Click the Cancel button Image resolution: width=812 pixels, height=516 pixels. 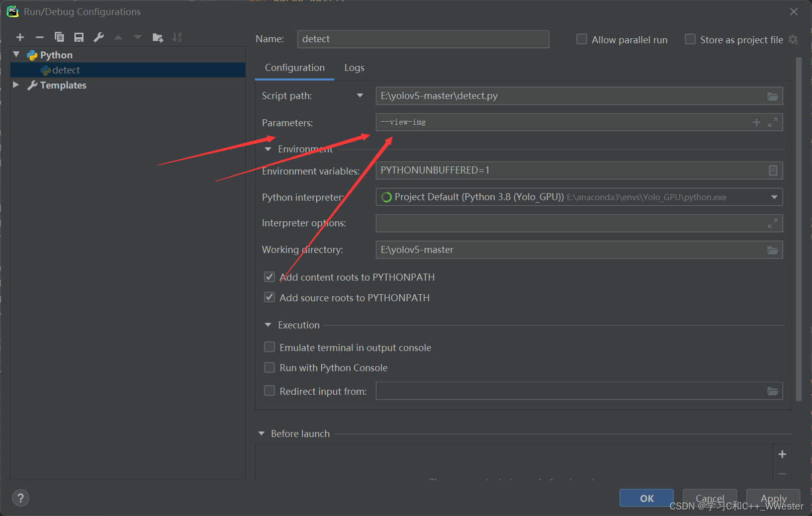pos(710,498)
